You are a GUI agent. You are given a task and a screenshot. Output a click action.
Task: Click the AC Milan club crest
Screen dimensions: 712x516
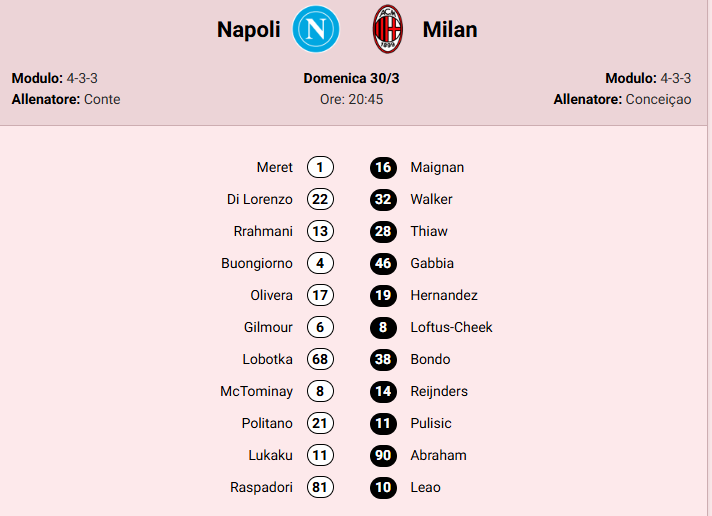coord(387,29)
